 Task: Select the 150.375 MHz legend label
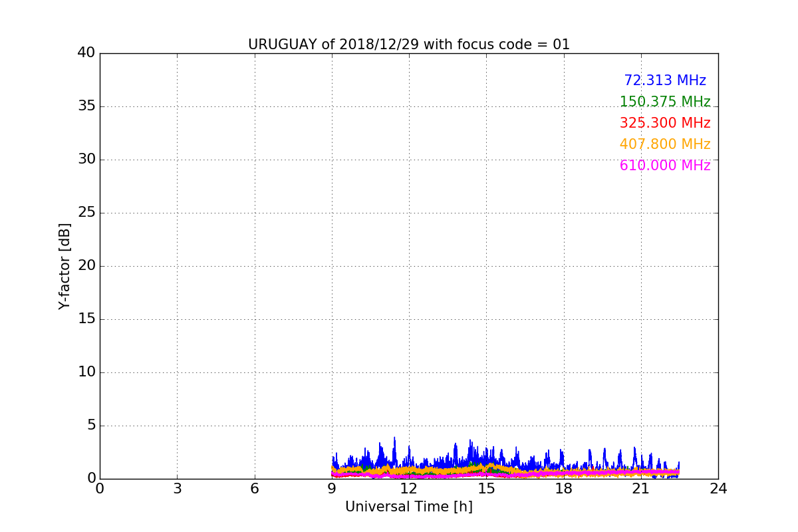(665, 102)
